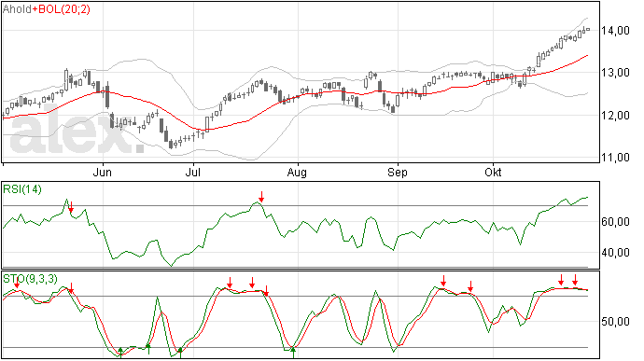Image resolution: width=644 pixels, height=361 pixels.
Task: Select the 40,00 RSI axis label
Action: click(x=615, y=253)
